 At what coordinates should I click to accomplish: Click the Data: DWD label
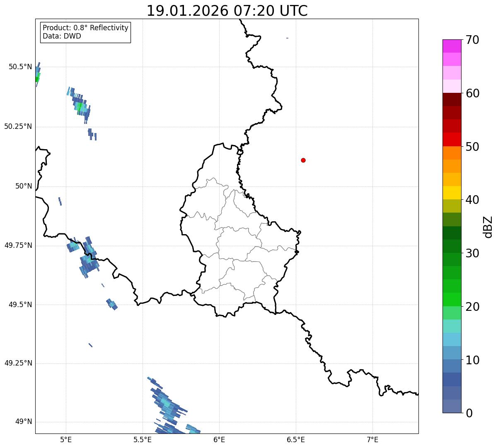point(62,36)
